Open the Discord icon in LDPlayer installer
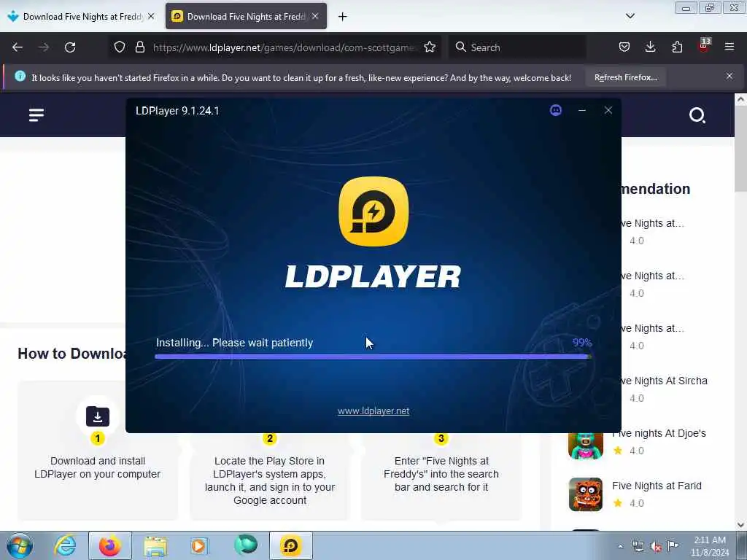 click(x=555, y=111)
